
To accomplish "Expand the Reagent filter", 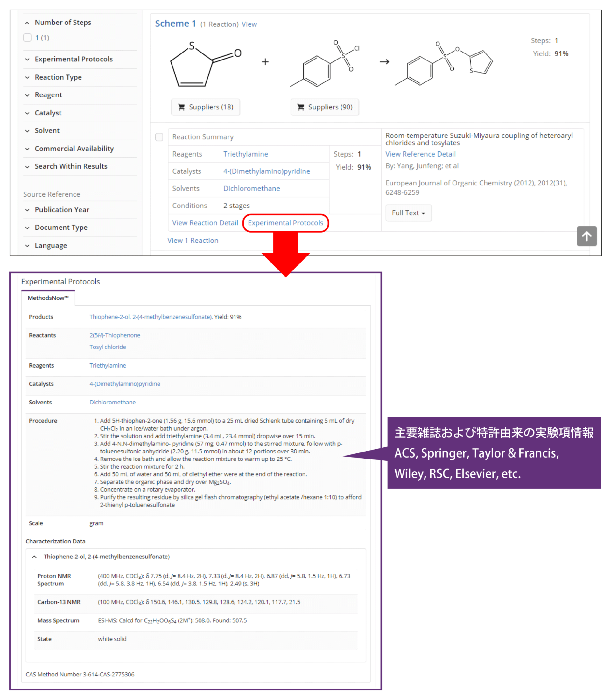I will click(27, 95).
